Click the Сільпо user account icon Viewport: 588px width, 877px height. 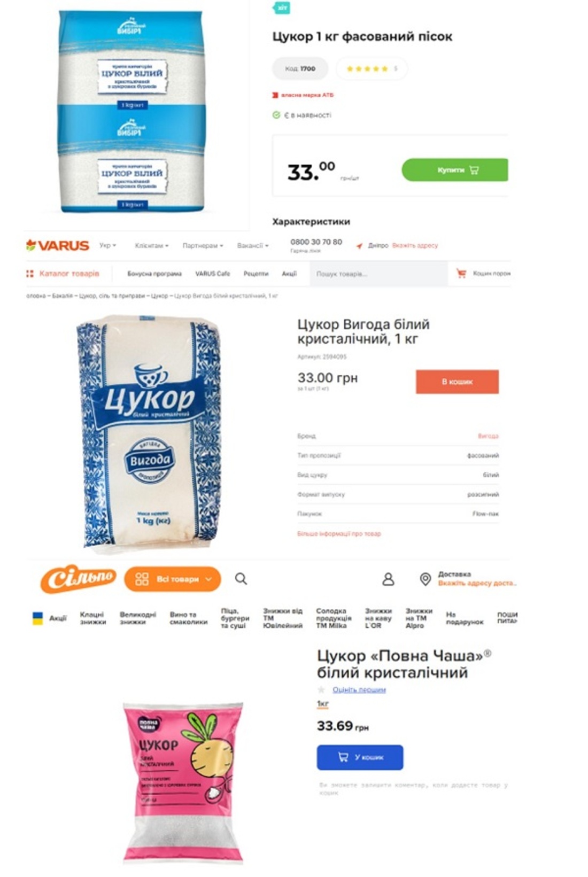[388, 579]
